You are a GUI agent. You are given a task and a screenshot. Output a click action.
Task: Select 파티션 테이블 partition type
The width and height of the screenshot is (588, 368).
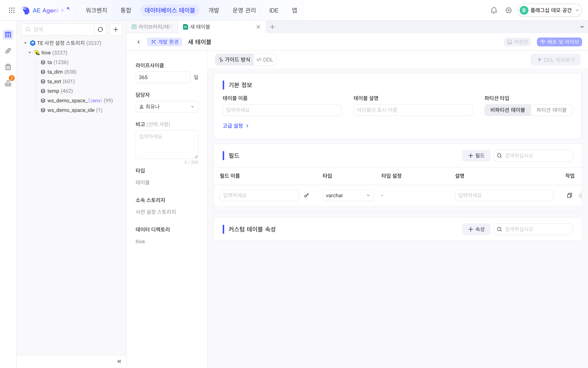pyautogui.click(x=551, y=110)
